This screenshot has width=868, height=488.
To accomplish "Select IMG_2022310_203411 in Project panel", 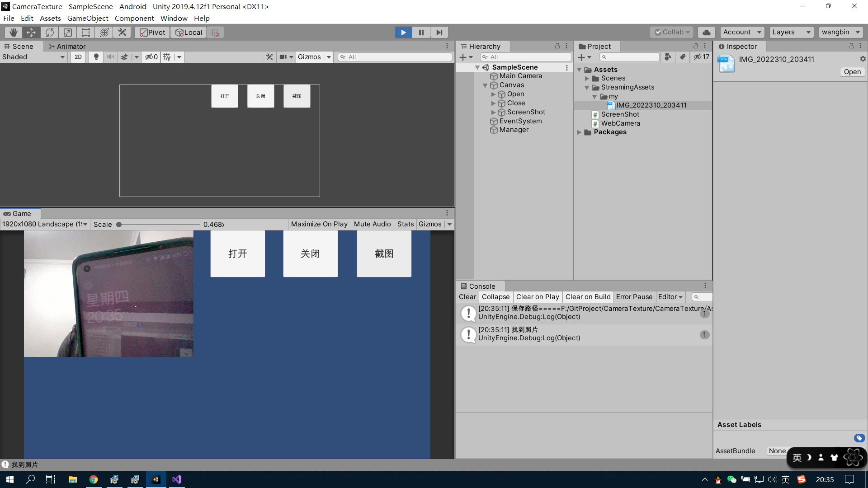I will [651, 105].
